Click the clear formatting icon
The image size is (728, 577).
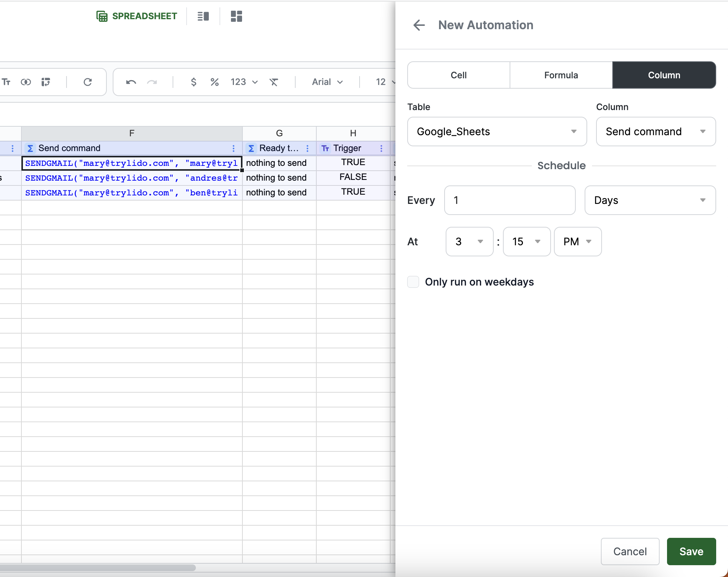click(x=273, y=82)
